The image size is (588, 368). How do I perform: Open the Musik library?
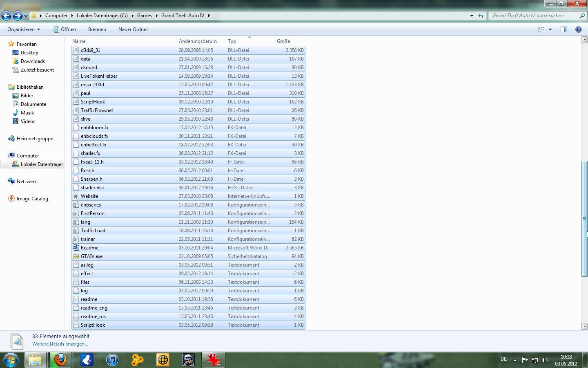[x=27, y=113]
